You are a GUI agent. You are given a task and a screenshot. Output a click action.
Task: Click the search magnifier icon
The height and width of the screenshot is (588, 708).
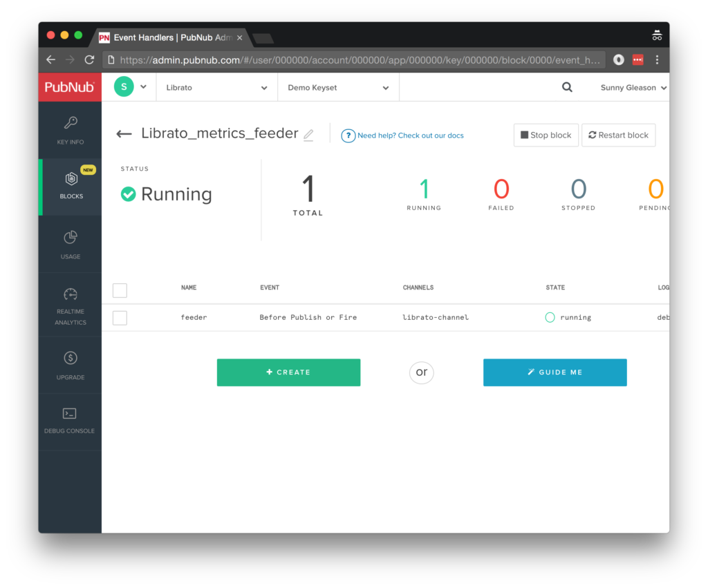click(x=567, y=87)
